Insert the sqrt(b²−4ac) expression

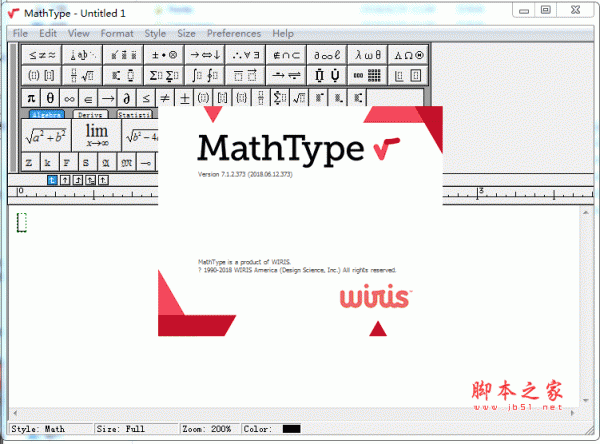[x=140, y=135]
